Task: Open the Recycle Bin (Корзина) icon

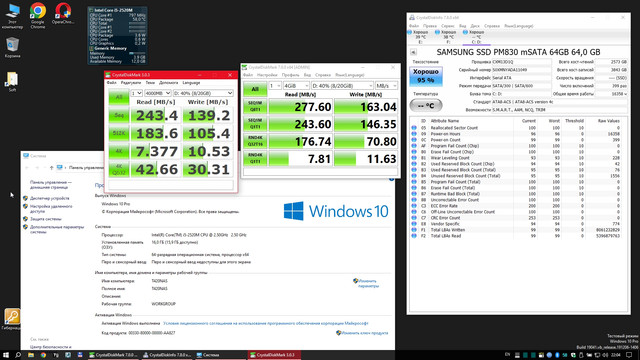Action: click(12, 47)
